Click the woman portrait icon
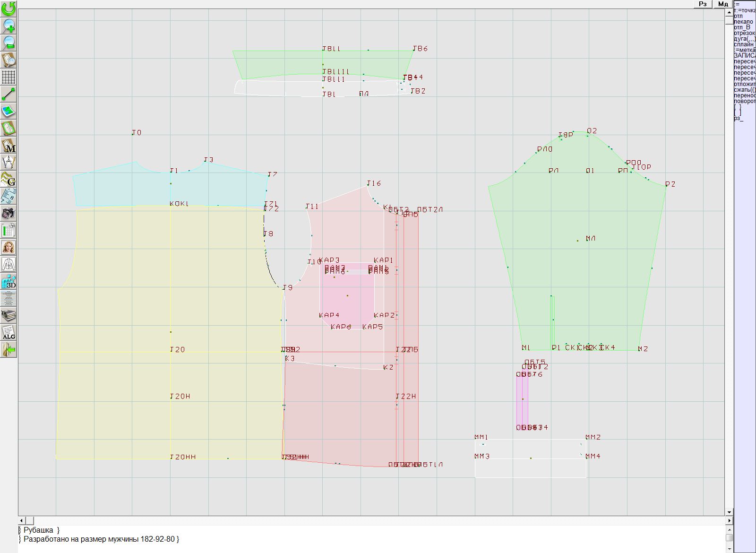This screenshot has width=756, height=553. tap(9, 247)
